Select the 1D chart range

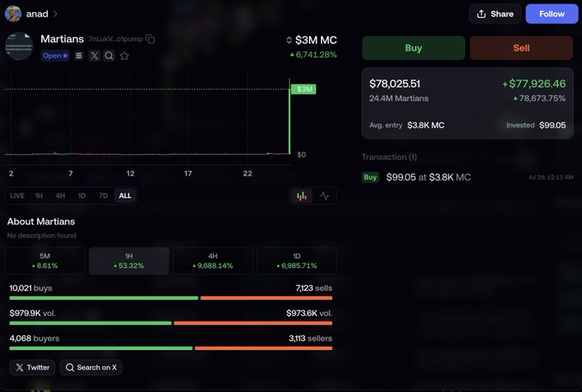(81, 196)
